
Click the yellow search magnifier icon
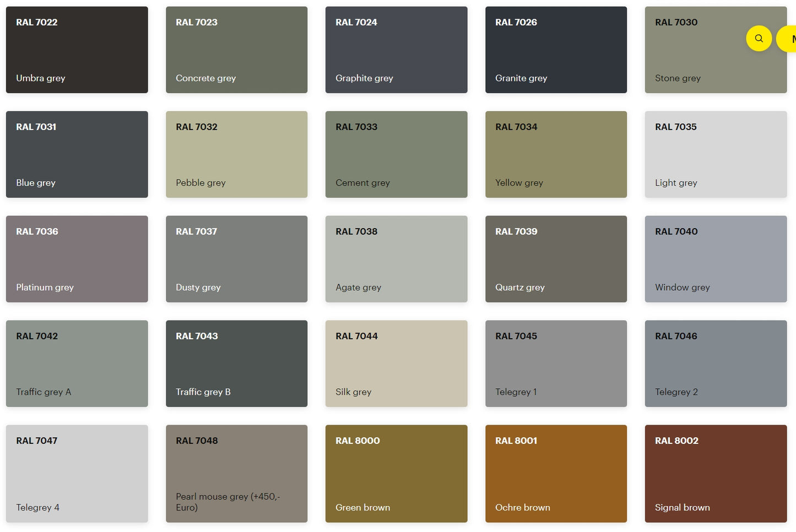(759, 39)
